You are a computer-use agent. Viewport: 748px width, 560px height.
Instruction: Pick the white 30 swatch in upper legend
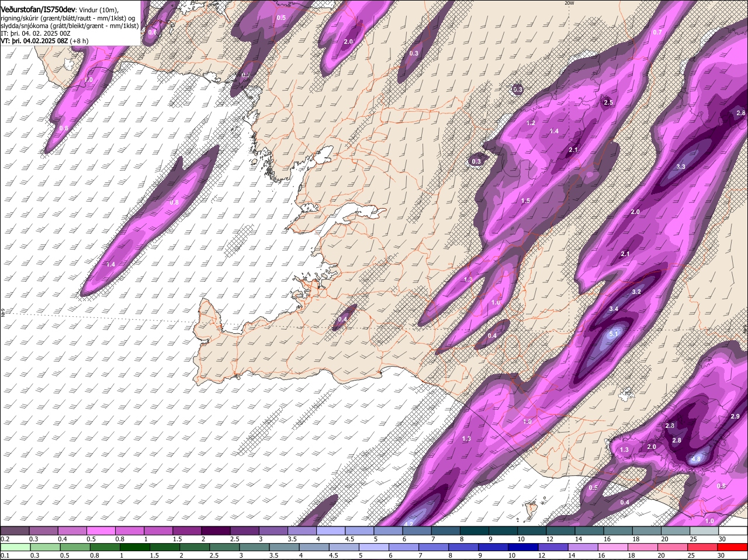point(732,531)
